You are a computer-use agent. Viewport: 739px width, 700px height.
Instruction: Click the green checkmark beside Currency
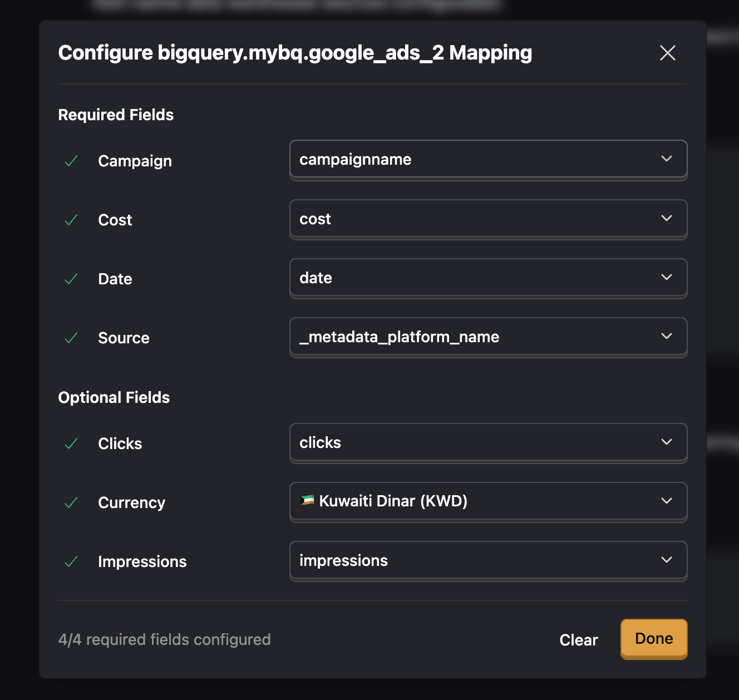[x=71, y=503]
